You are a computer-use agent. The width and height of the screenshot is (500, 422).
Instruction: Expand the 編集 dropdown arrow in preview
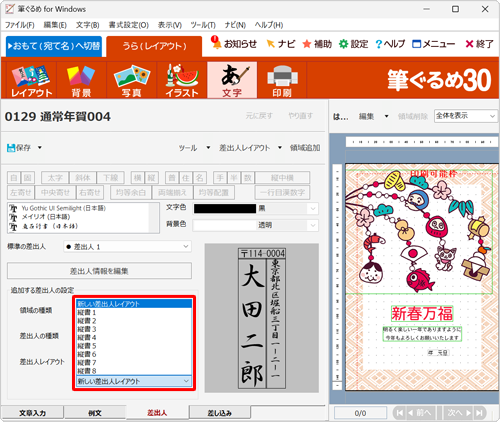[x=387, y=116]
